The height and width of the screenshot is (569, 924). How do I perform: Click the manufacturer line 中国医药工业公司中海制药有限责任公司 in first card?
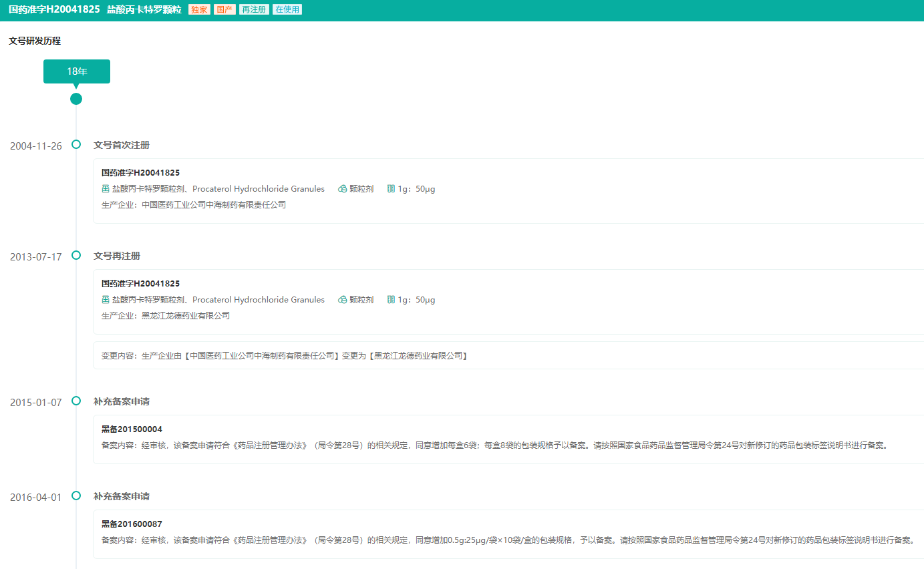194,205
